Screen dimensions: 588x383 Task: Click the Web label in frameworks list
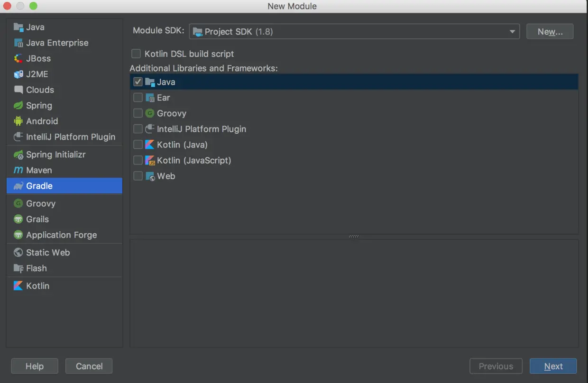pyautogui.click(x=166, y=176)
